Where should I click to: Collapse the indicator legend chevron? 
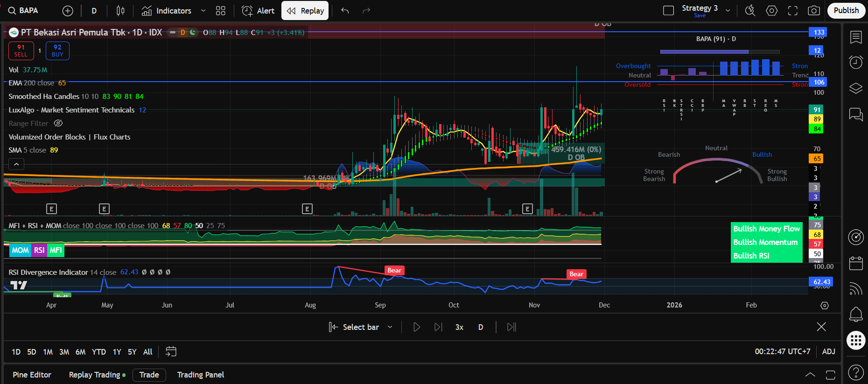pos(16,164)
